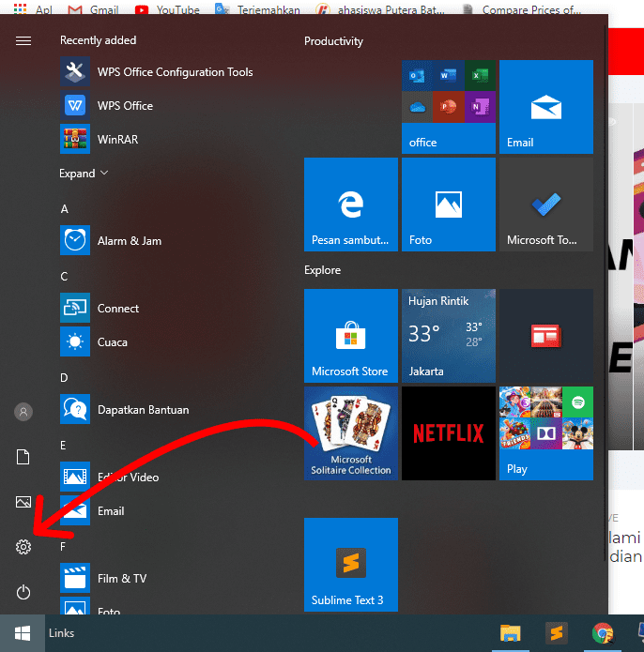Open Excel icon inside office tile

click(480, 76)
